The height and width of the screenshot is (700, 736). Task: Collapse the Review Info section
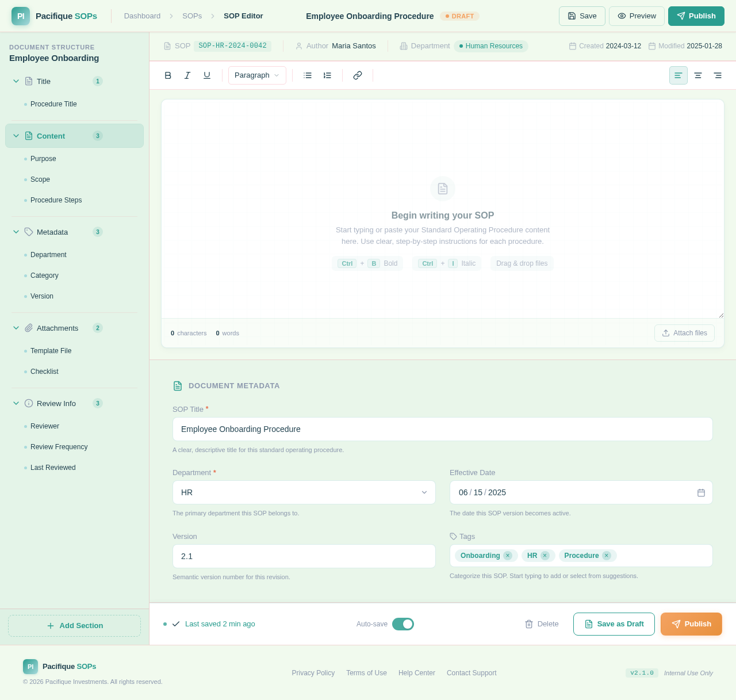[16, 403]
